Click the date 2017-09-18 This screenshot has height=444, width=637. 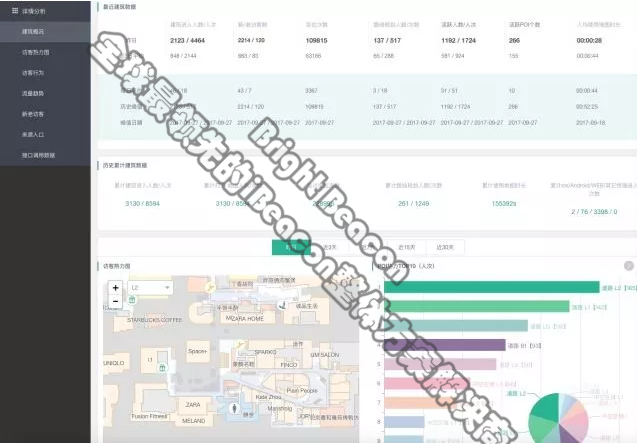click(590, 122)
